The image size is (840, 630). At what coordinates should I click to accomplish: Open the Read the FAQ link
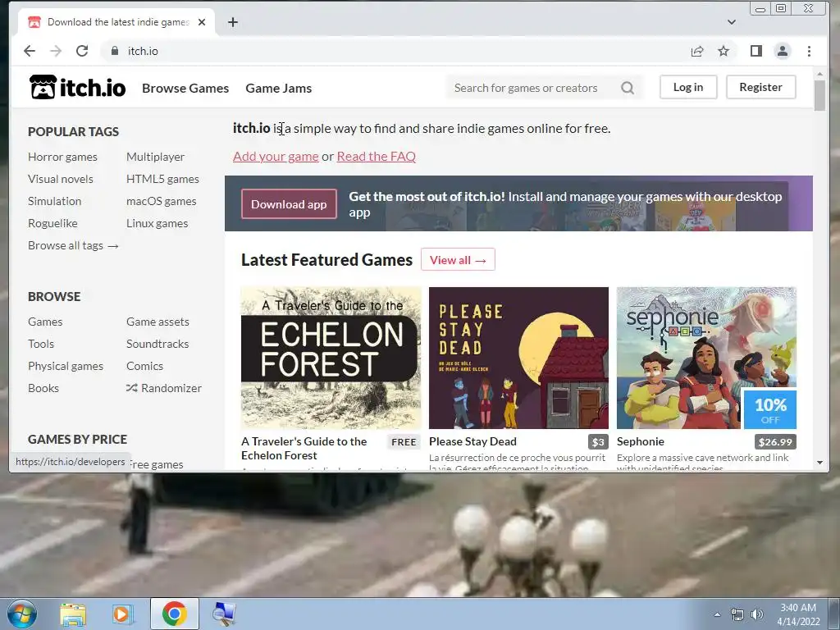coord(376,156)
